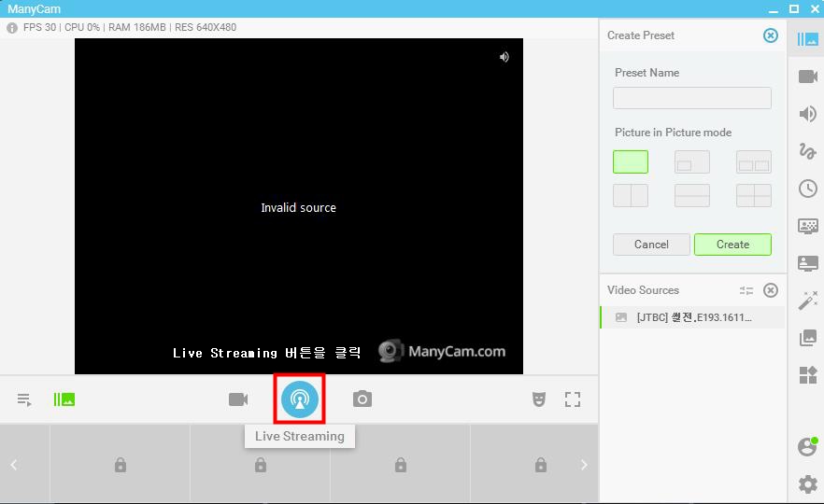Open the playlist icon in bottom toolbar

(24, 400)
